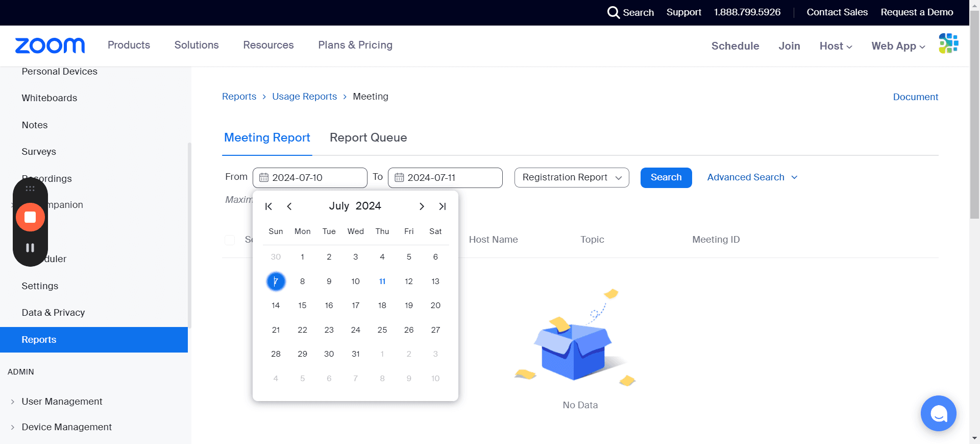
Task: Select July 15 in the calendar
Action: click(302, 306)
